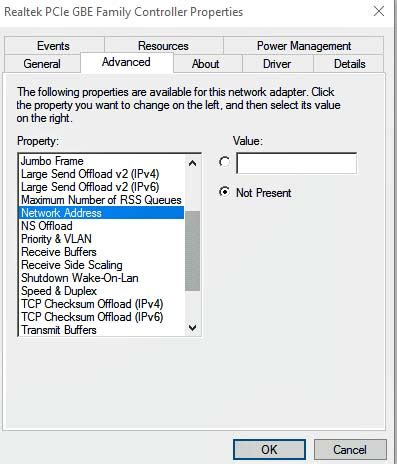Select TCP Checksum Offload (IPv4)

[101, 304]
